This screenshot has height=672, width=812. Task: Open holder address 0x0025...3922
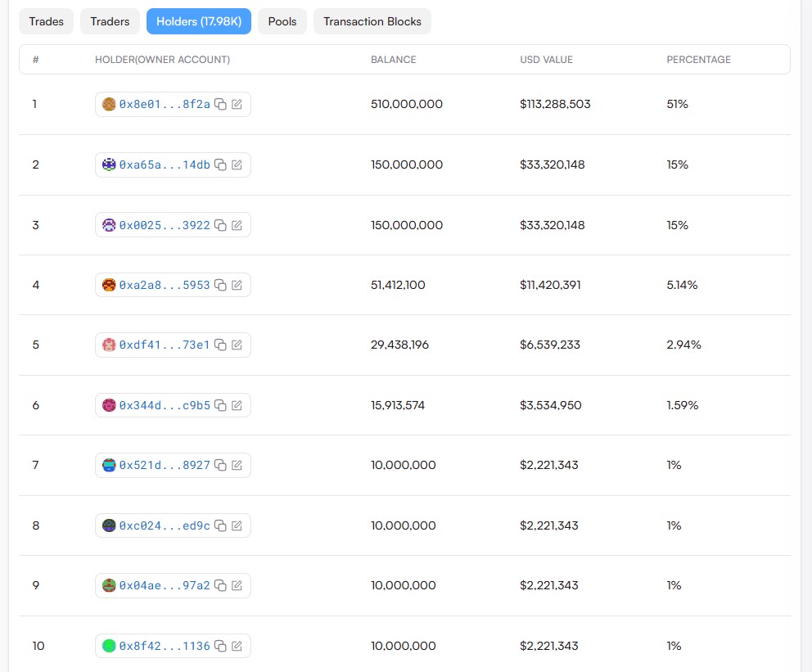pyautogui.click(x=165, y=225)
